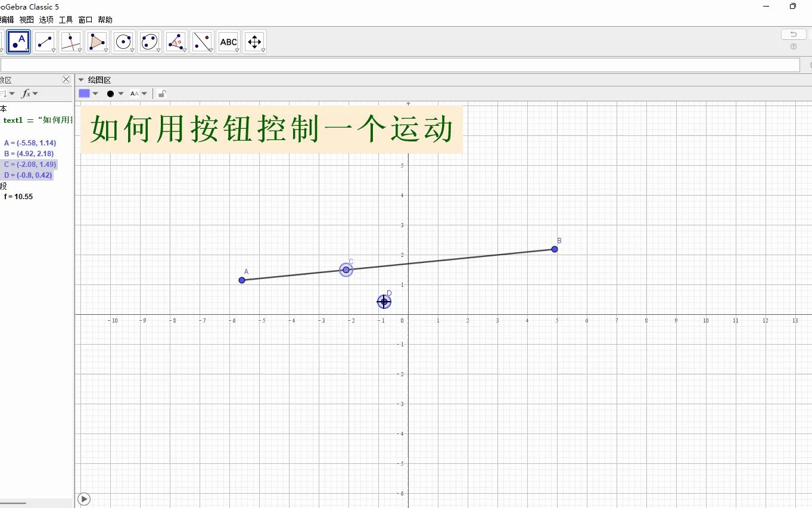Screen dimensions: 812x508
Task: Select the Line through two points tool
Action: [x=45, y=42]
